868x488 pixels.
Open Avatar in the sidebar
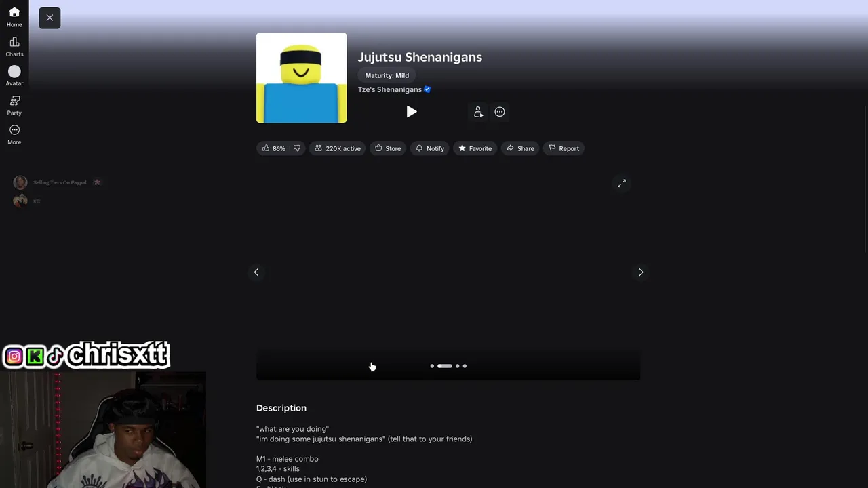14,76
